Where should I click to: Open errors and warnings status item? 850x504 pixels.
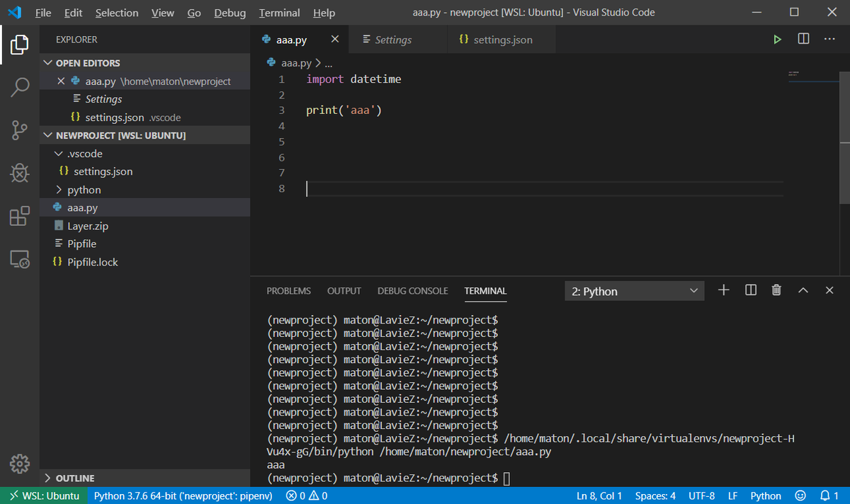pyautogui.click(x=307, y=496)
